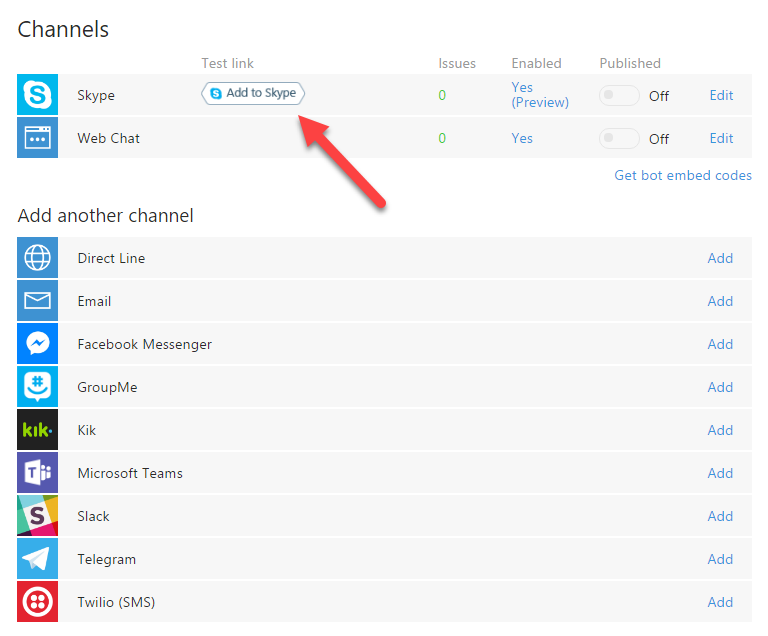
Task: Toggle the Skype Published switch
Action: pyautogui.click(x=619, y=96)
